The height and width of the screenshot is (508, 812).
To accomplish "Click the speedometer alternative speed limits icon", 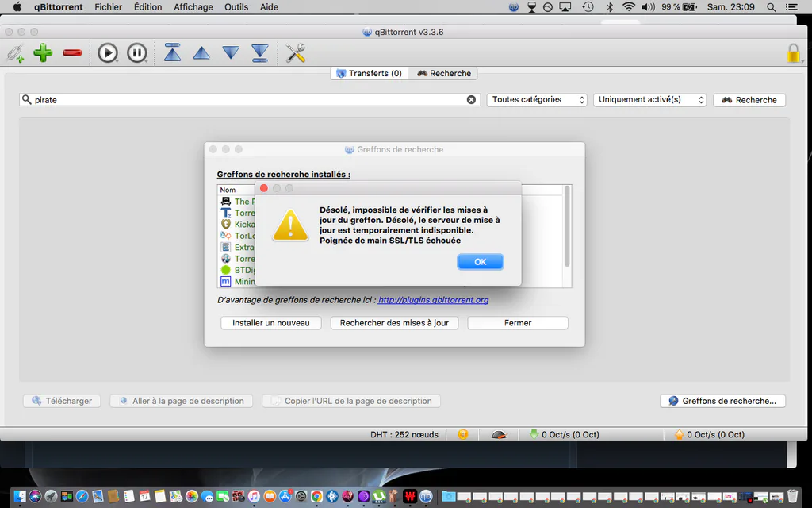I will (x=499, y=434).
